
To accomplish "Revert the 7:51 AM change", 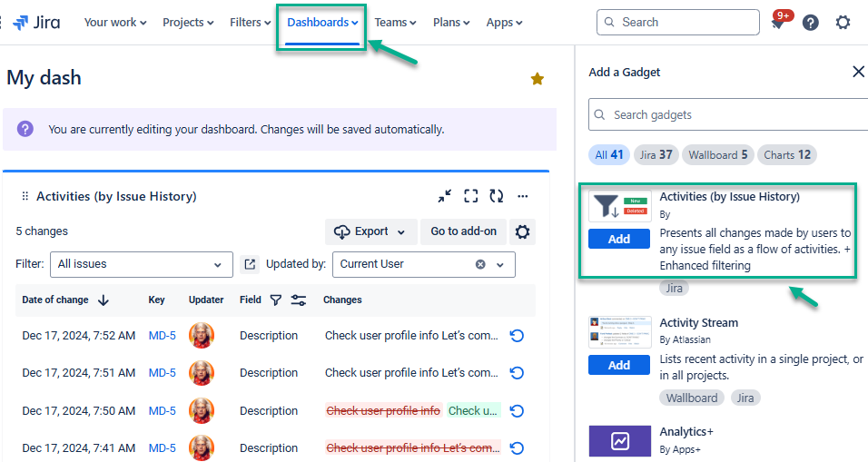I will click(517, 373).
